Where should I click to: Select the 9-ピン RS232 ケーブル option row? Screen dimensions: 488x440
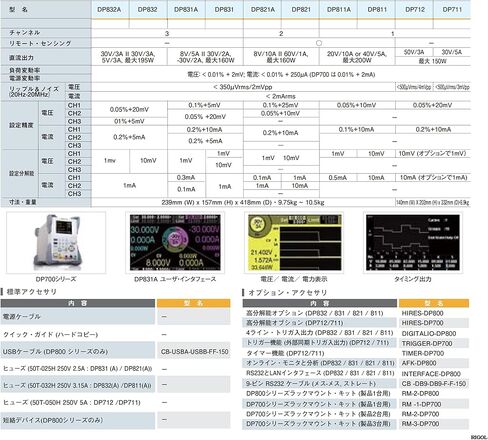coord(356,384)
